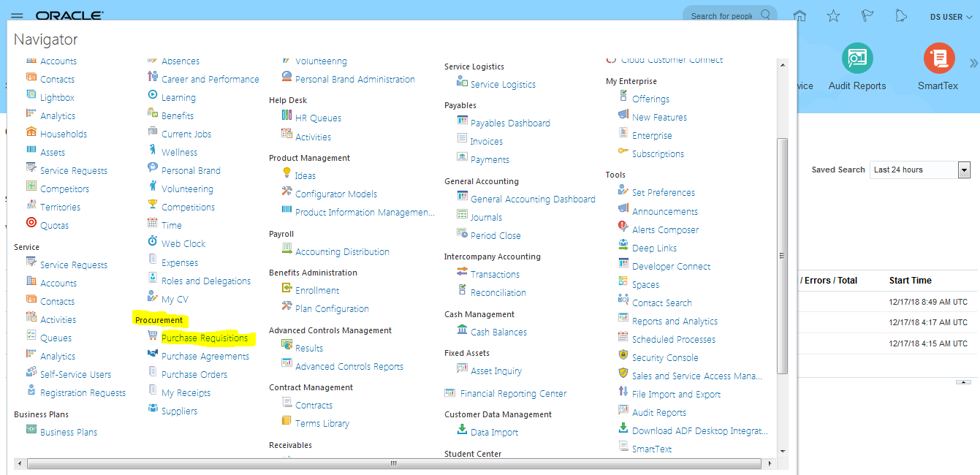Open the Saved Search dropdown arrow
The height and width of the screenshot is (475, 980).
964,170
